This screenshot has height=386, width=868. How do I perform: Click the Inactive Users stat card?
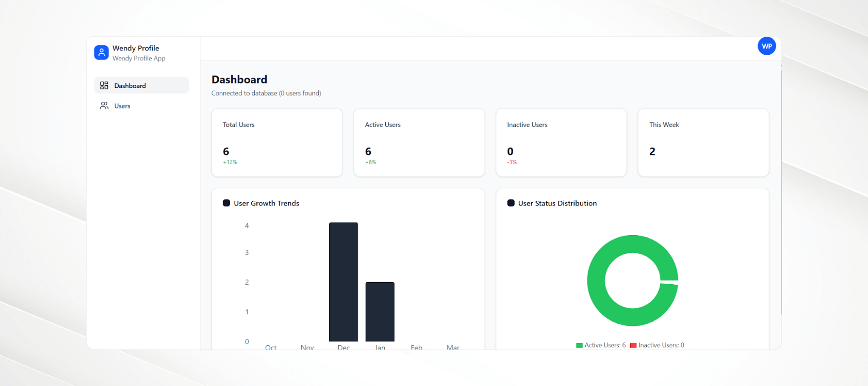[561, 142]
